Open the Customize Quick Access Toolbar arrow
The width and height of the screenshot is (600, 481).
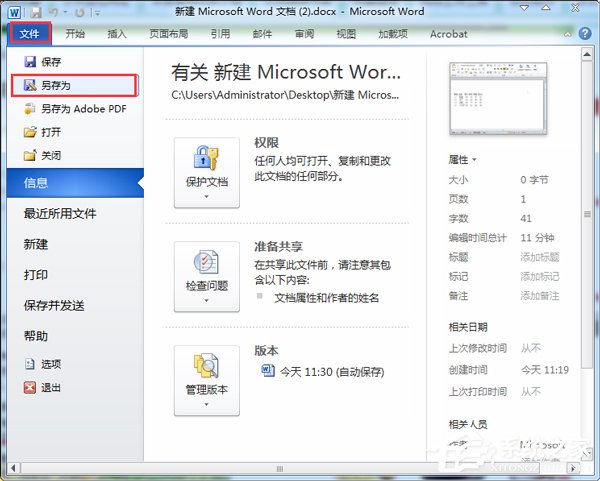pos(97,13)
